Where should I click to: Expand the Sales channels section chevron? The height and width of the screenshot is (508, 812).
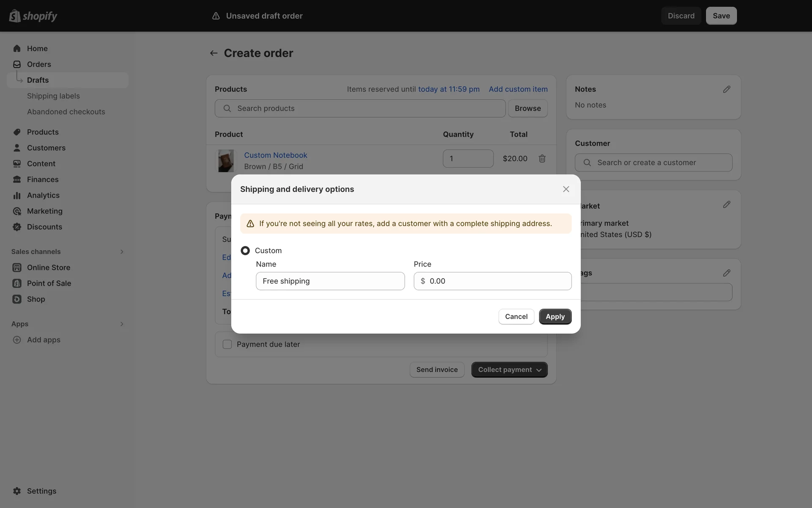pos(122,252)
